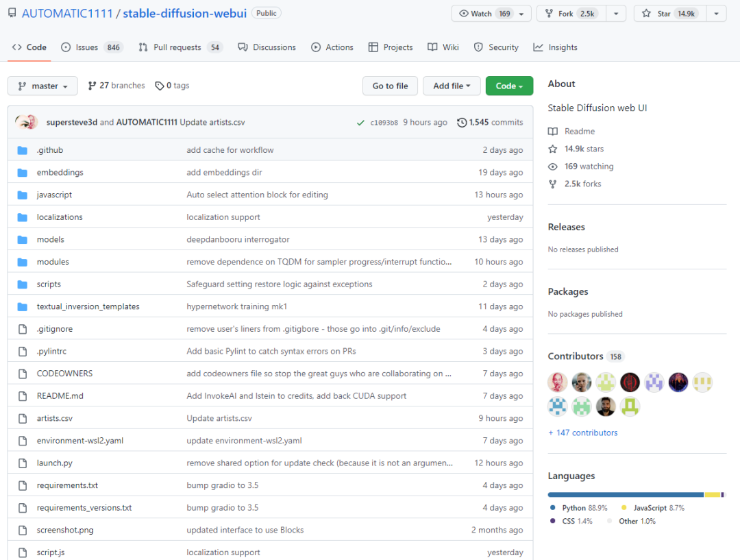Open commit message 'deepdanbooru interrogator'
740x560 pixels.
(238, 239)
